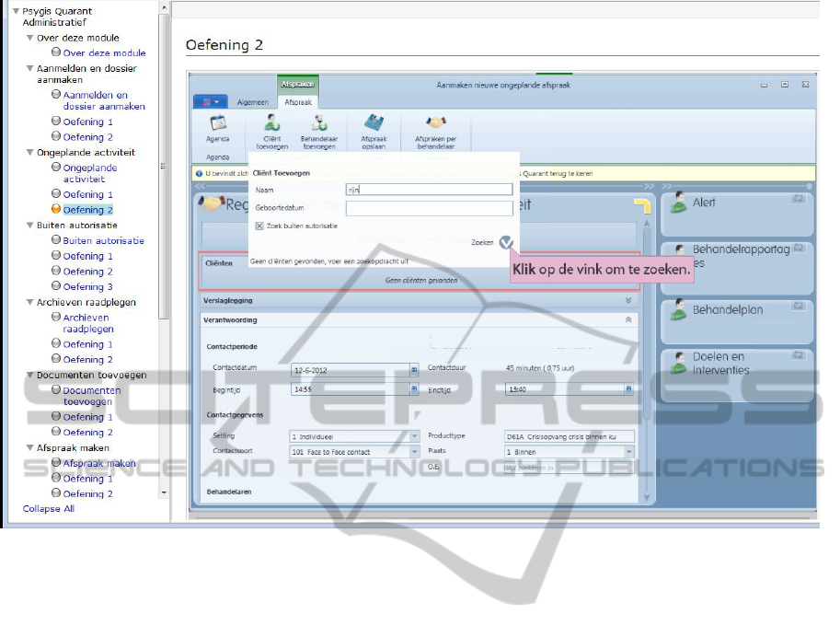Toggle Zoek buiten autorisatie checkbox
This screenshot has width=840, height=637.
259,226
